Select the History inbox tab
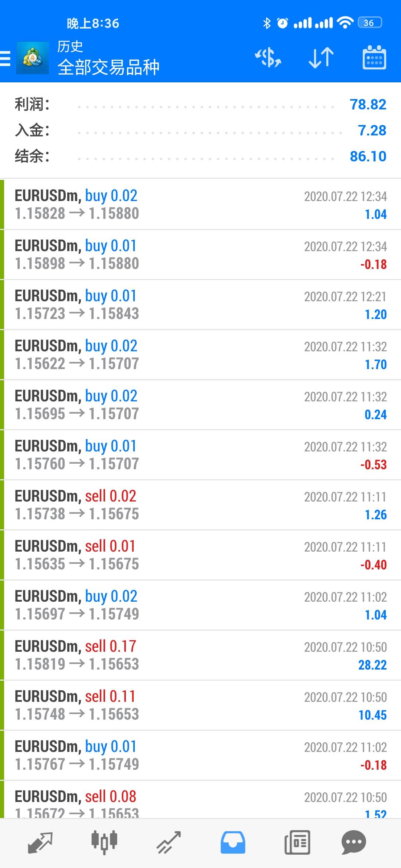 [233, 842]
